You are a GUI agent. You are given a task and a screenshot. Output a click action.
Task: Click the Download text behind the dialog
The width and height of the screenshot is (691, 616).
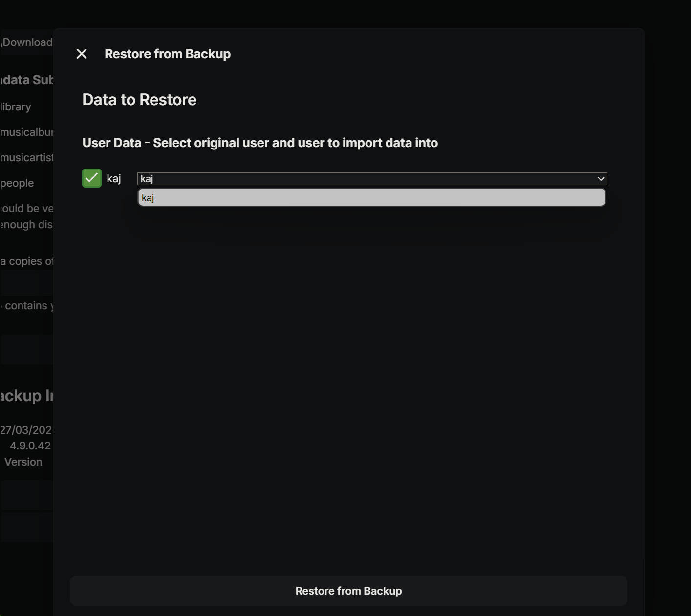tap(27, 42)
